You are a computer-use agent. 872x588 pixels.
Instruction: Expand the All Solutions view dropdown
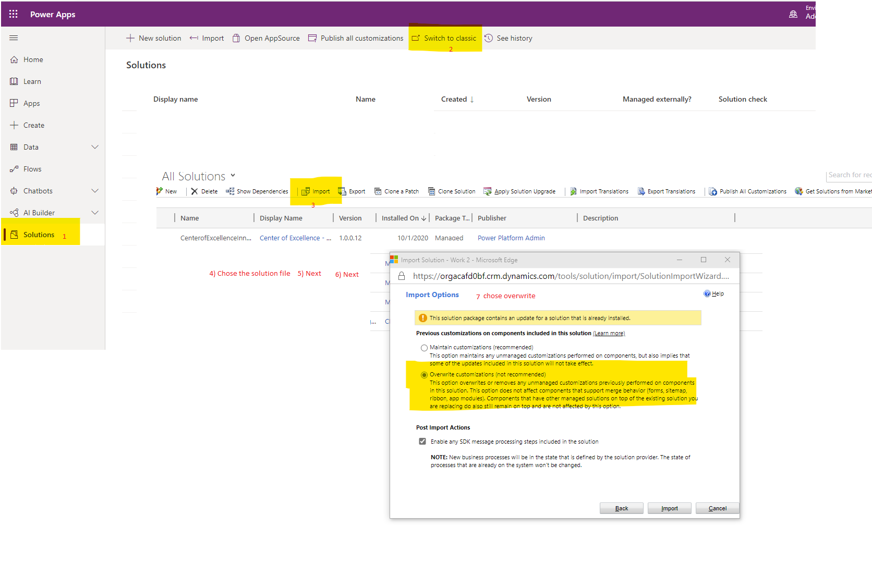point(233,176)
